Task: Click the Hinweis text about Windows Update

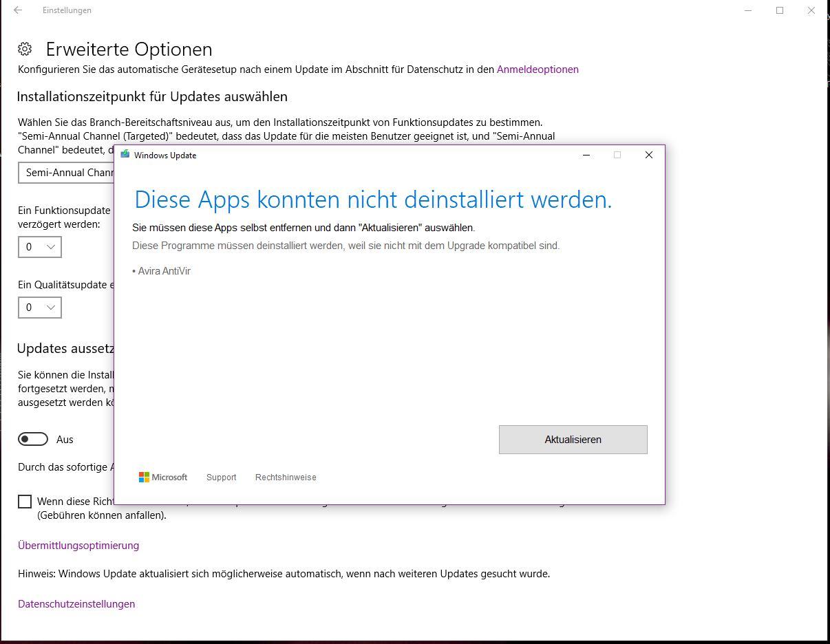Action: click(x=284, y=574)
